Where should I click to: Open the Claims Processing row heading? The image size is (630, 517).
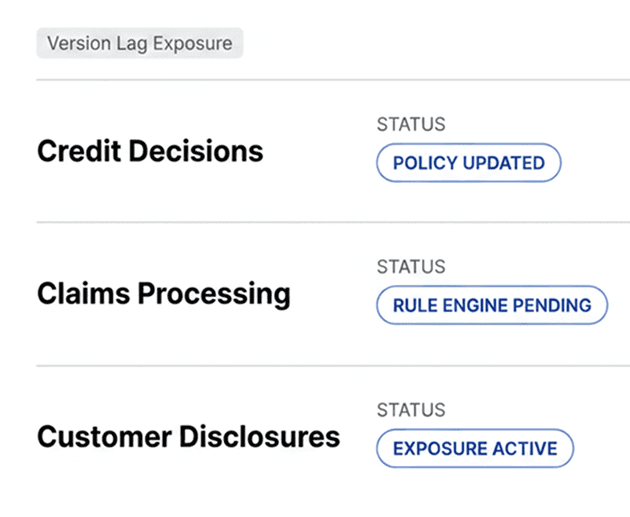coord(164,294)
